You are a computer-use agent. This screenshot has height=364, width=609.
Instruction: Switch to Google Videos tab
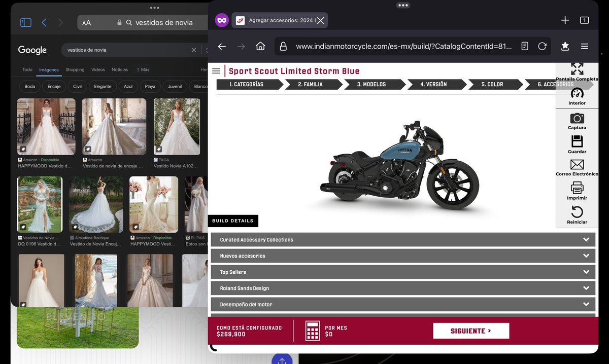[x=98, y=69]
